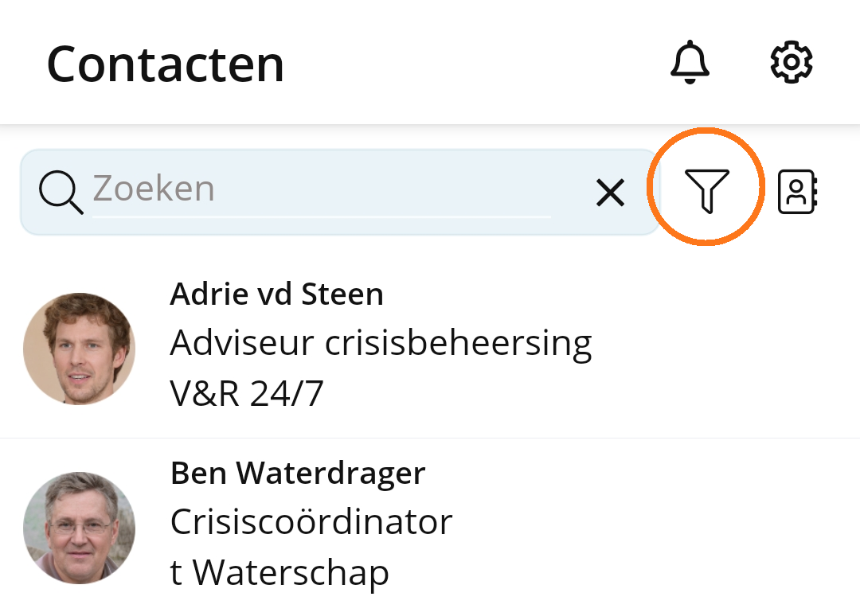Click the t Waterschap organization label
The width and height of the screenshot is (860, 616).
(279, 573)
